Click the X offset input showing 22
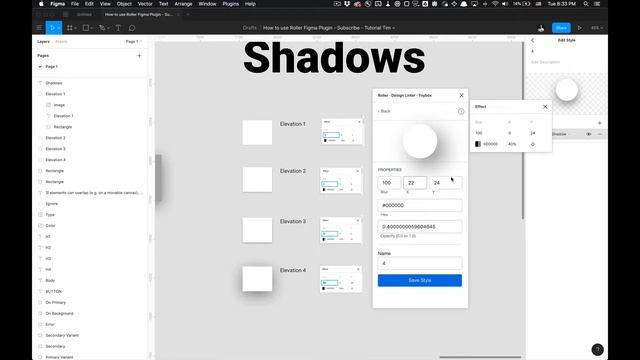This screenshot has width=640, height=360. [415, 183]
